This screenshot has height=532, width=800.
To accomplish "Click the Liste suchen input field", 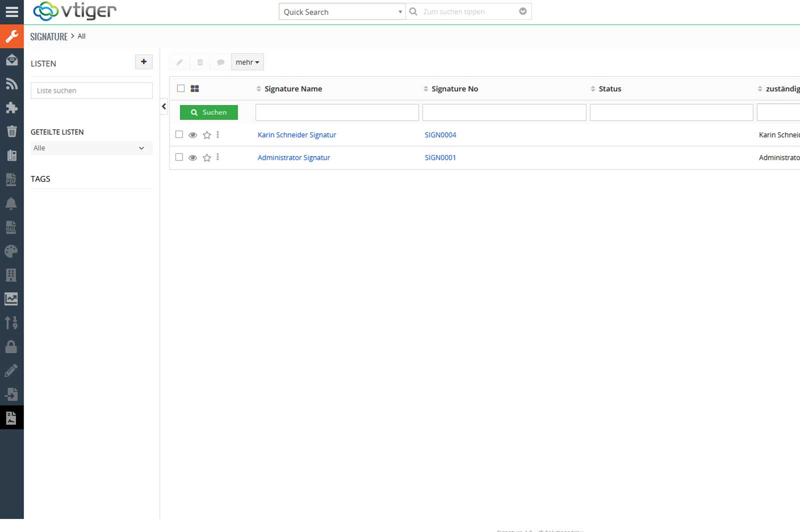I will (x=91, y=90).
